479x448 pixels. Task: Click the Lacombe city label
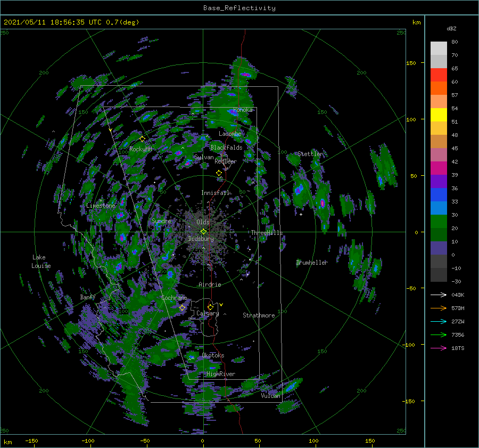coord(230,134)
